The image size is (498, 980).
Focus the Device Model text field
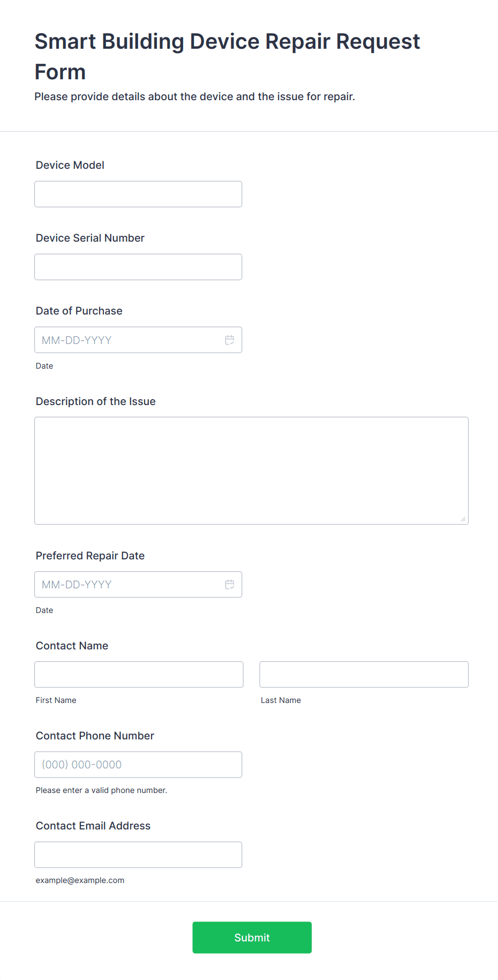[138, 194]
